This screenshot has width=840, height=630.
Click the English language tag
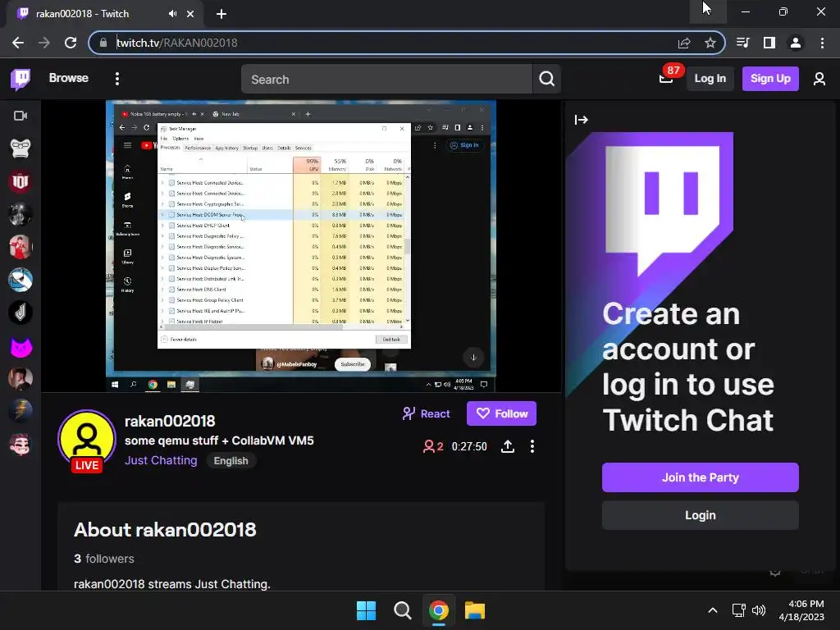click(x=231, y=461)
